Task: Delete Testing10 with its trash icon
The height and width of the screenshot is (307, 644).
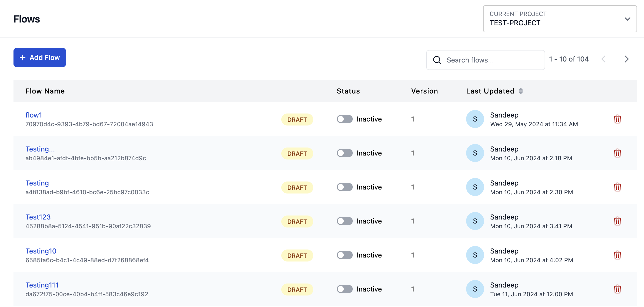Action: 618,255
